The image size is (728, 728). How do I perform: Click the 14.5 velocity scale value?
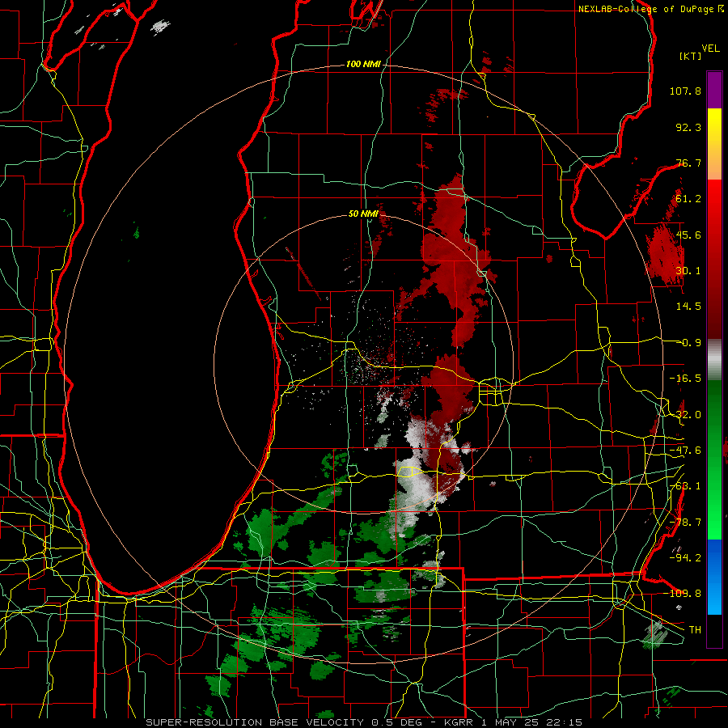[x=688, y=307]
